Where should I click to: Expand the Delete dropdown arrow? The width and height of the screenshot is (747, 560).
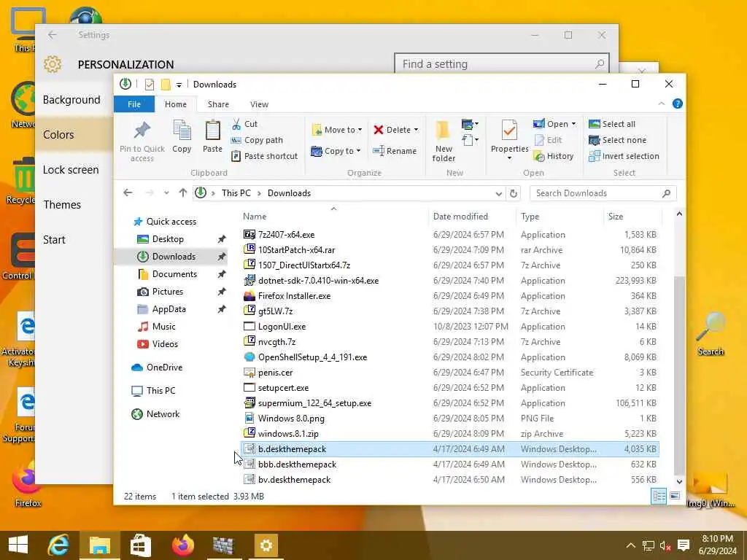coord(416,130)
